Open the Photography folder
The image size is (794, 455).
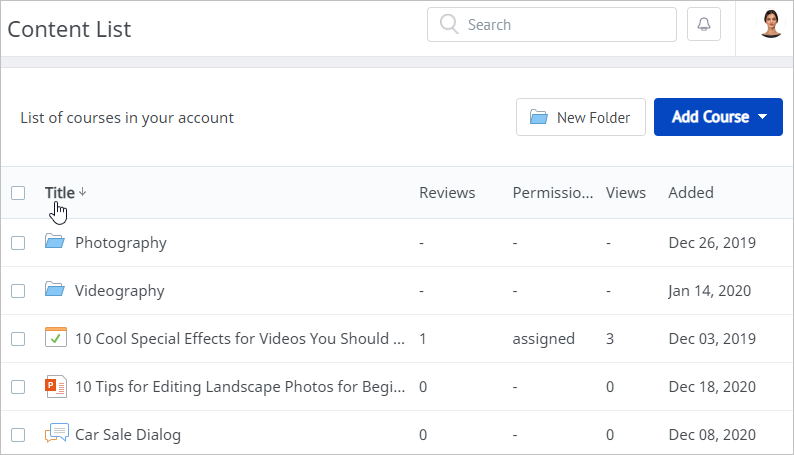pos(121,243)
